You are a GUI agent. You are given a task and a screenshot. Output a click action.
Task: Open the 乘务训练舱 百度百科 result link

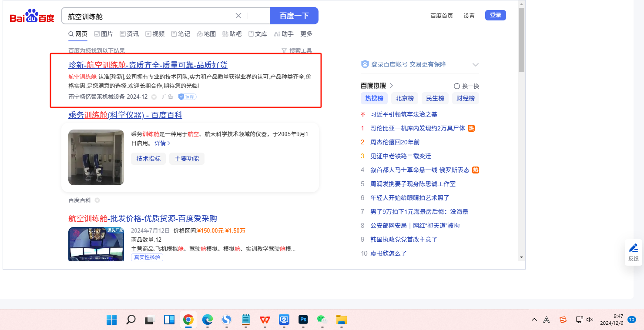pos(125,115)
